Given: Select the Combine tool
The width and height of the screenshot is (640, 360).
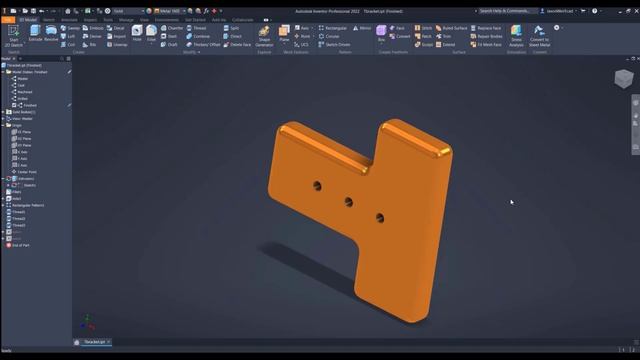Looking at the screenshot, I should tap(198, 36).
